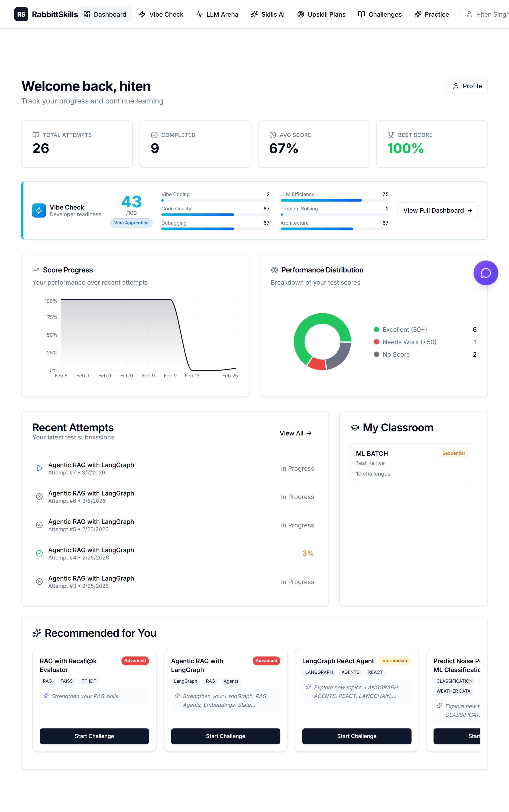This screenshot has width=509, height=812.
Task: Click View All for recent attempts
Action: click(295, 433)
